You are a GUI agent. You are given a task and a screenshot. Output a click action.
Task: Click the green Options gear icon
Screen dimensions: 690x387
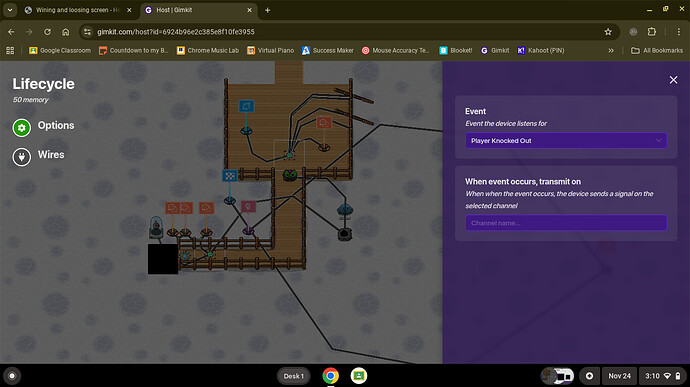click(x=22, y=128)
